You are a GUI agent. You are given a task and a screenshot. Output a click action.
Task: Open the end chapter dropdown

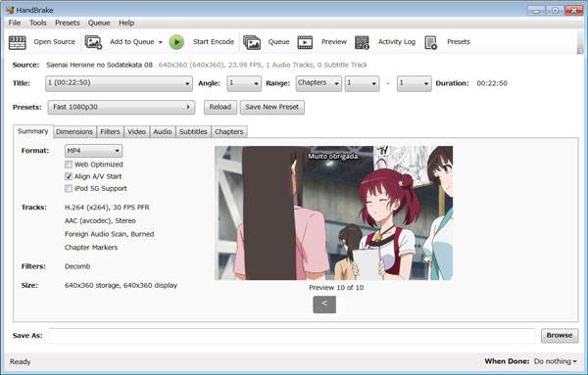[x=414, y=83]
